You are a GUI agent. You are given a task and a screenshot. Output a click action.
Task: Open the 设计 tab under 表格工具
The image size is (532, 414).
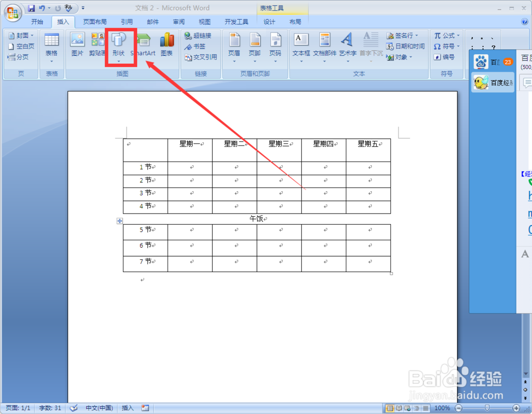click(x=269, y=22)
